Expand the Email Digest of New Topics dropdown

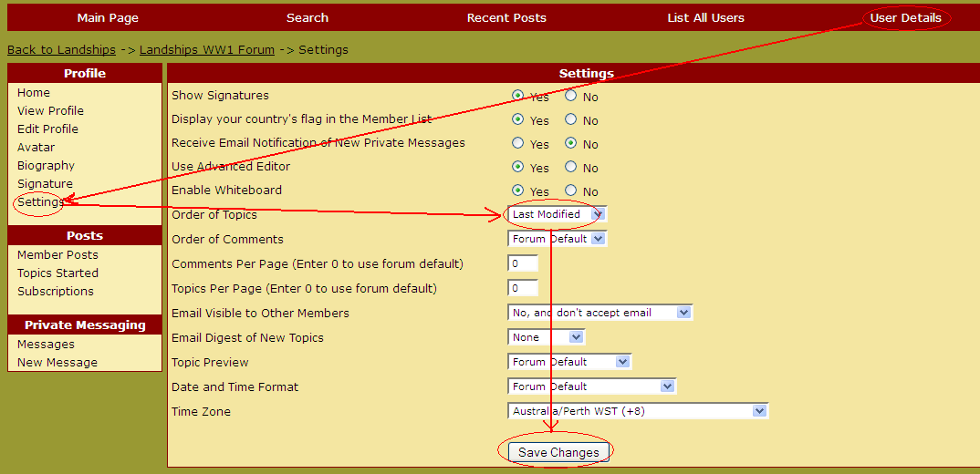546,337
